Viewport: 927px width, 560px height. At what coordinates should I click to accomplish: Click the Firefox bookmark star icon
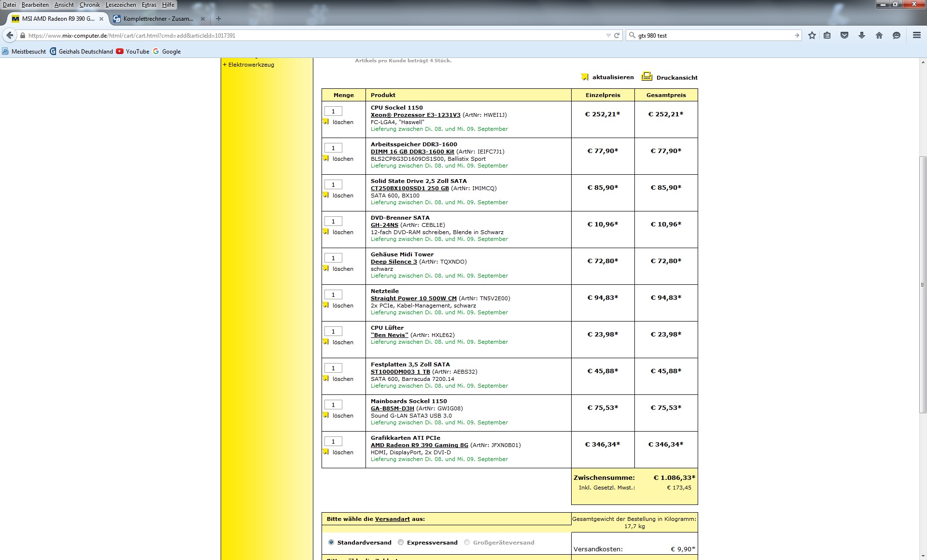point(812,35)
